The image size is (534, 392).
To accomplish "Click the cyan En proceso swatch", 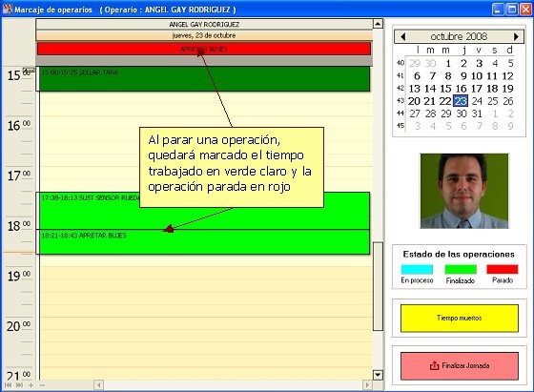I will 417,269.
